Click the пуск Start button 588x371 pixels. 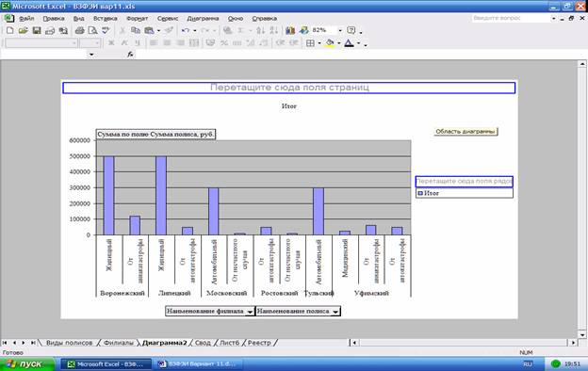pos(27,363)
